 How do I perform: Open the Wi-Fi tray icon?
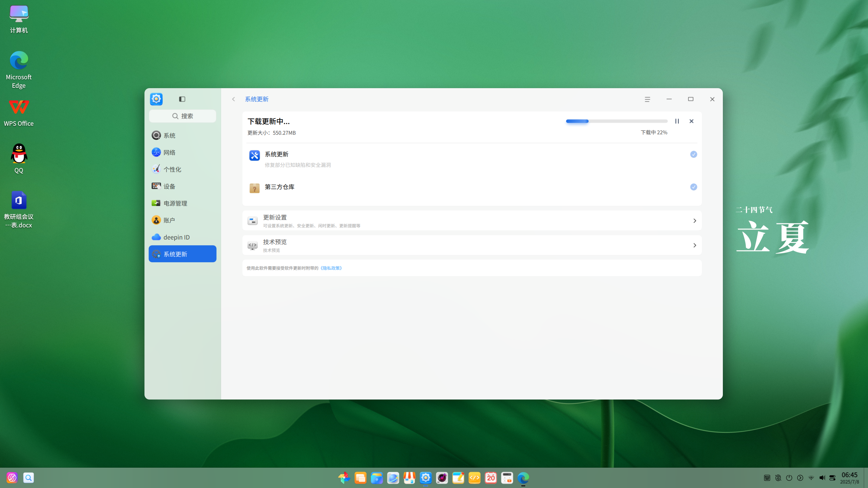coord(811,478)
